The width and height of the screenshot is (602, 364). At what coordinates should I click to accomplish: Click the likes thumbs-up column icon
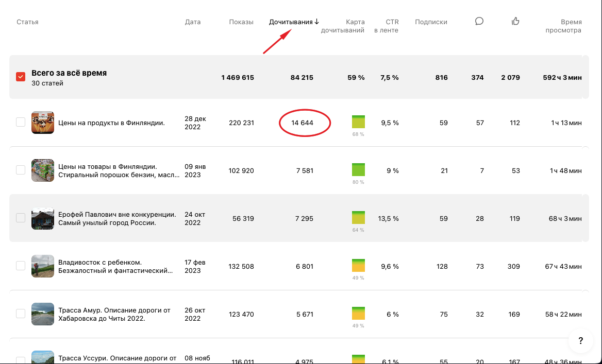tap(515, 21)
